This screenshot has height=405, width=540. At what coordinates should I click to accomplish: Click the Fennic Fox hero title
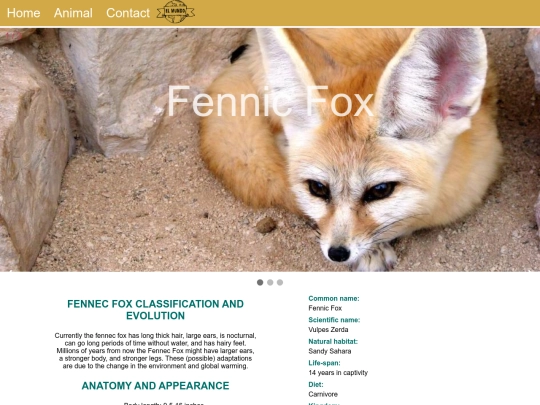(270, 102)
